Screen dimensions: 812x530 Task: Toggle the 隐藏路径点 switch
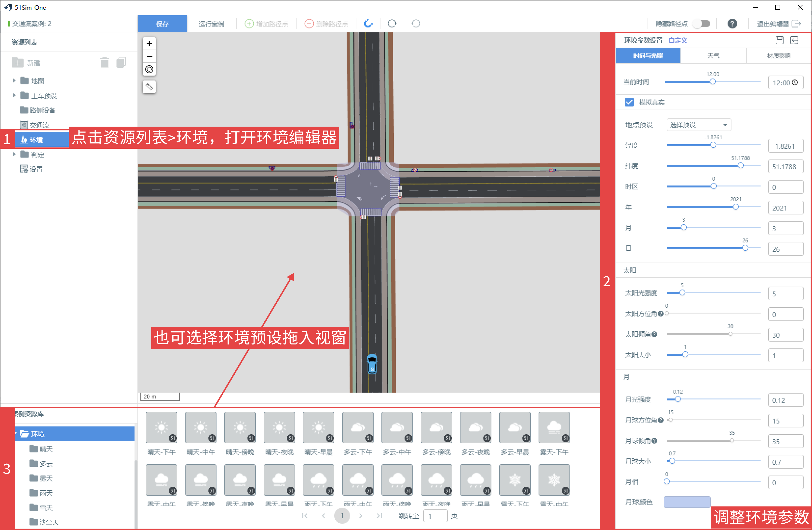[x=702, y=24]
